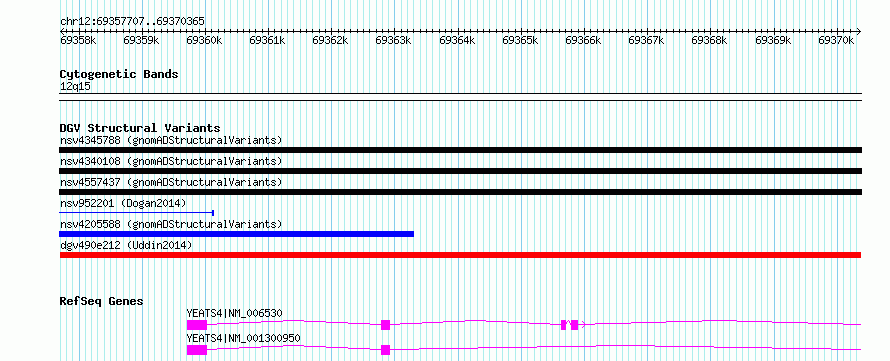Click the first exon of YEATS4 NM_006530
This screenshot has width=890, height=361.
coord(197,325)
